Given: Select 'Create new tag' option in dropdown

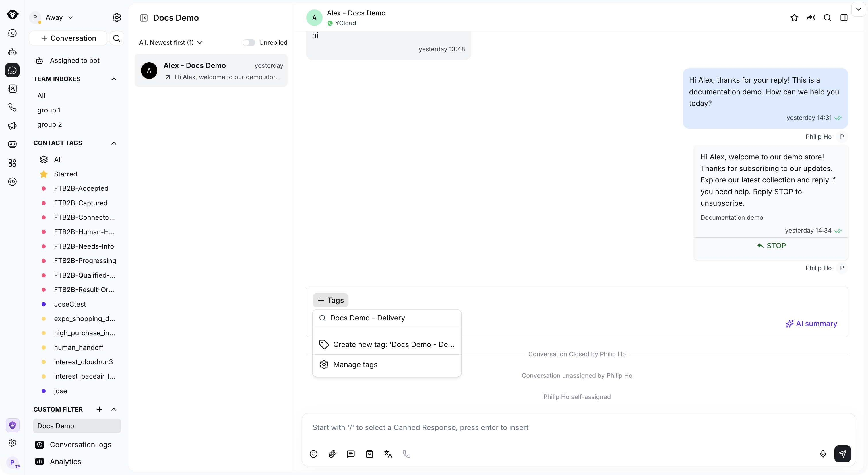Looking at the screenshot, I should [387, 344].
